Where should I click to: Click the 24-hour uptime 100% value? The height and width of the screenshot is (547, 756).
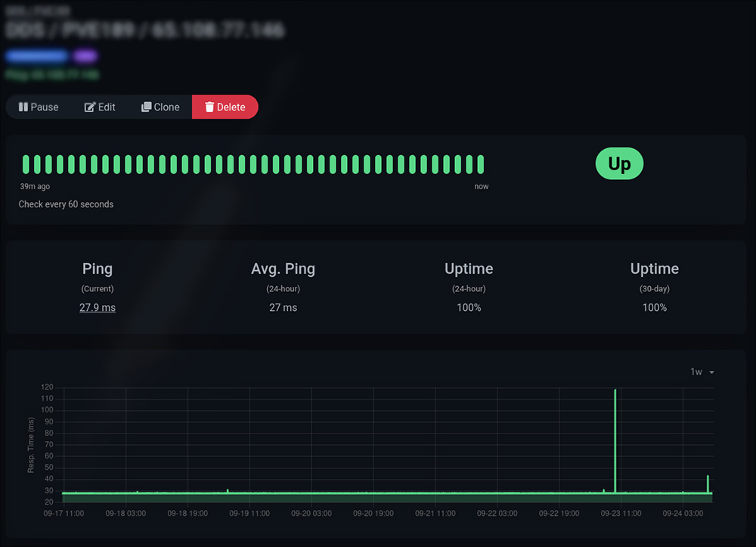tap(469, 307)
